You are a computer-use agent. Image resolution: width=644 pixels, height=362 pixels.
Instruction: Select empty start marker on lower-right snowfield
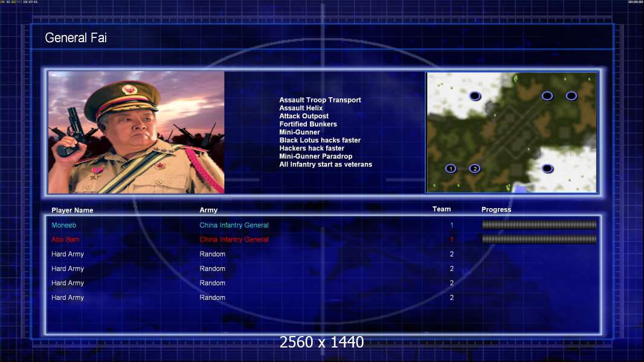tap(547, 168)
